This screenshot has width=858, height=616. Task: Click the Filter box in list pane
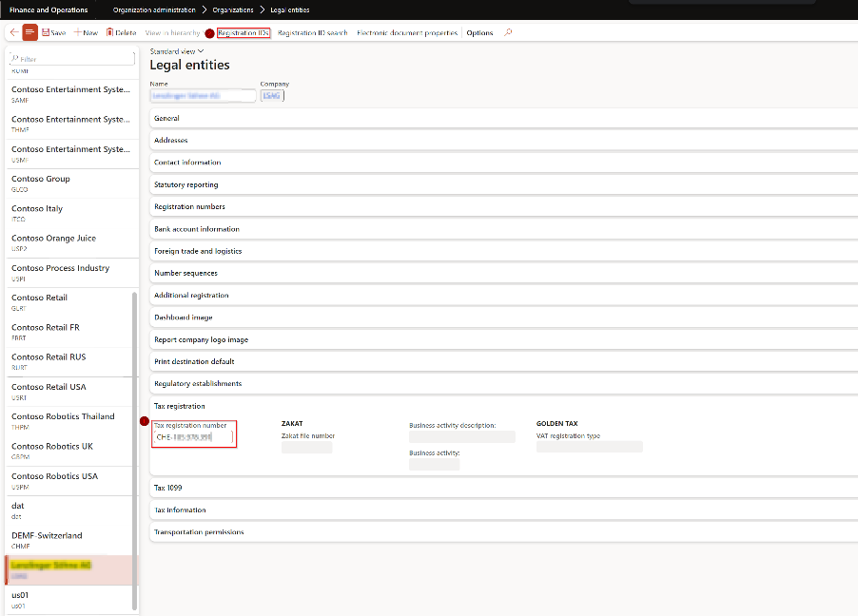pyautogui.click(x=71, y=58)
